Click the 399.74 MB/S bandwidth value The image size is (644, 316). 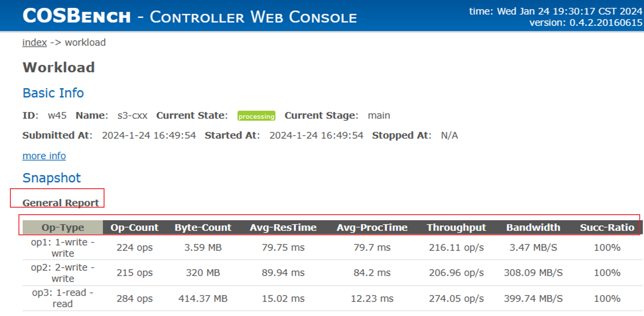click(x=533, y=299)
